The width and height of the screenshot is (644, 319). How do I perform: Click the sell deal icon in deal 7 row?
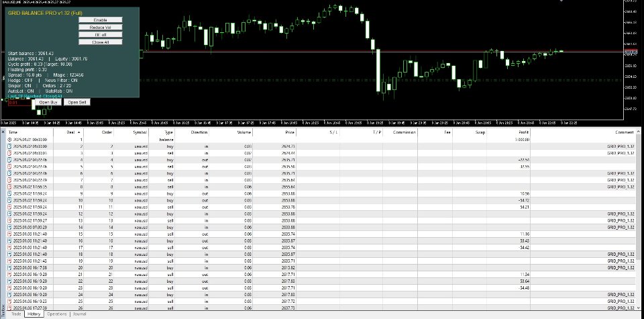click(10, 180)
